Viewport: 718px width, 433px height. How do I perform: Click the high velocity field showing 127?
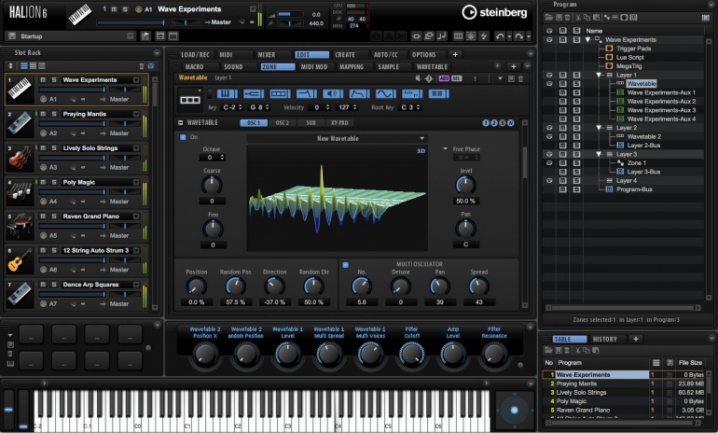pos(348,108)
